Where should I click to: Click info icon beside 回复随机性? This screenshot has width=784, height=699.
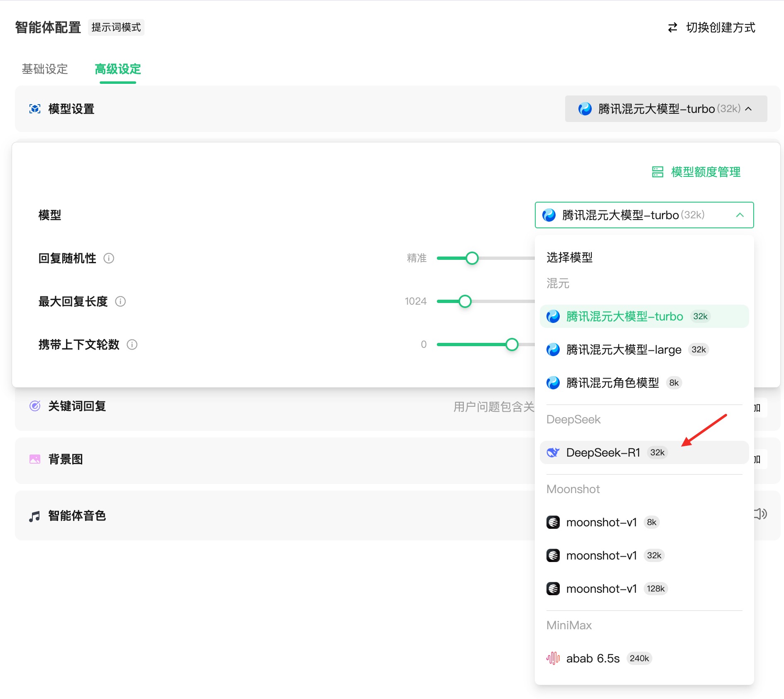pos(109,258)
